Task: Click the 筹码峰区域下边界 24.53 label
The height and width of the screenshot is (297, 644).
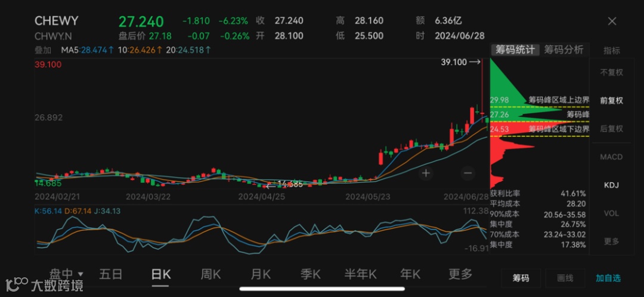Action: point(540,129)
